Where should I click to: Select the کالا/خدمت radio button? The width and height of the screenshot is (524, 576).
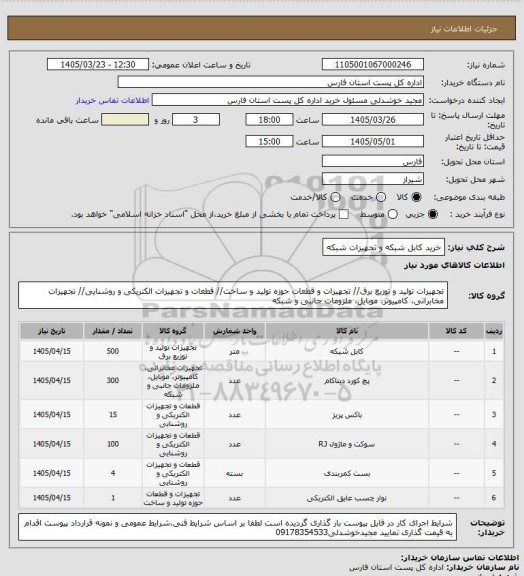point(335,197)
